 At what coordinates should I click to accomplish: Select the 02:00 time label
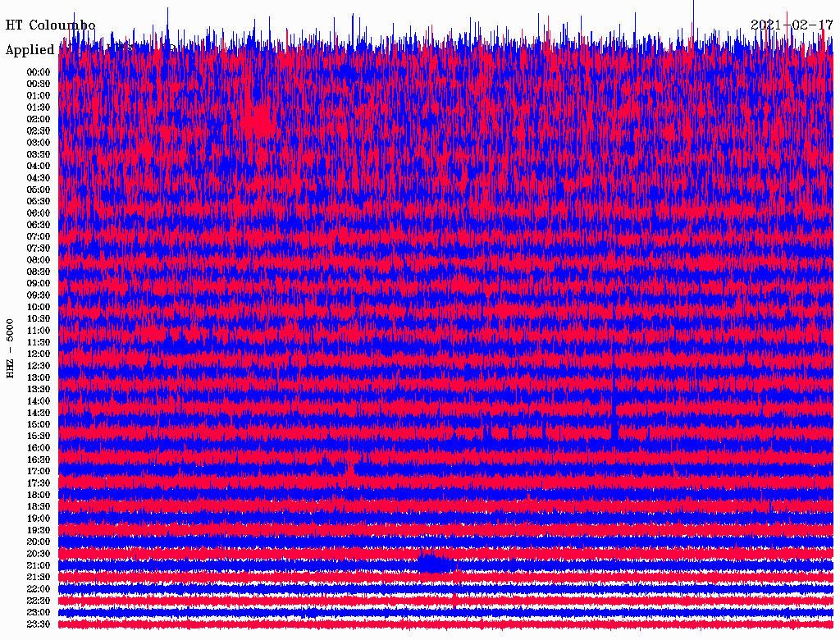tap(39, 119)
